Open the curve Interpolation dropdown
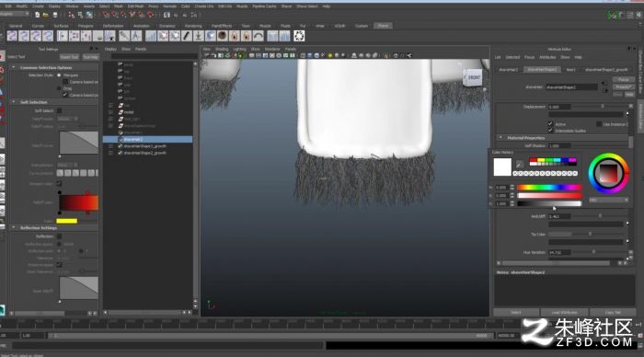 pos(67,165)
